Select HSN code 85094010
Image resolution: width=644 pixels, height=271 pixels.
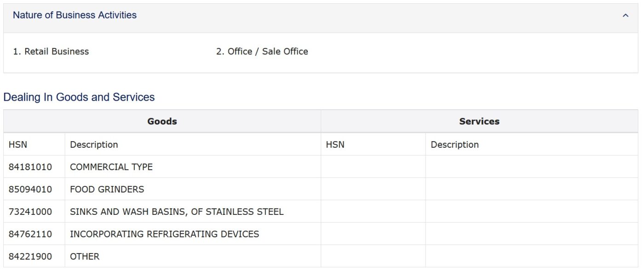tap(30, 189)
